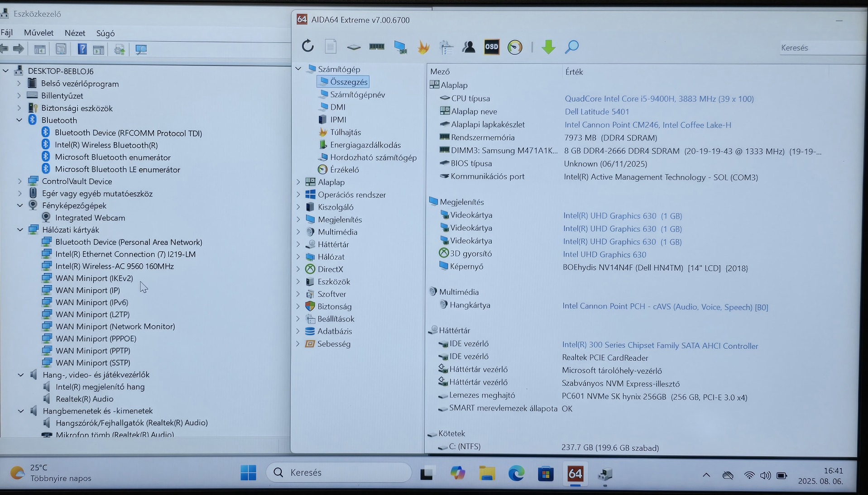Click the taskbar Keresés search box
868x495 pixels.
[x=339, y=472]
